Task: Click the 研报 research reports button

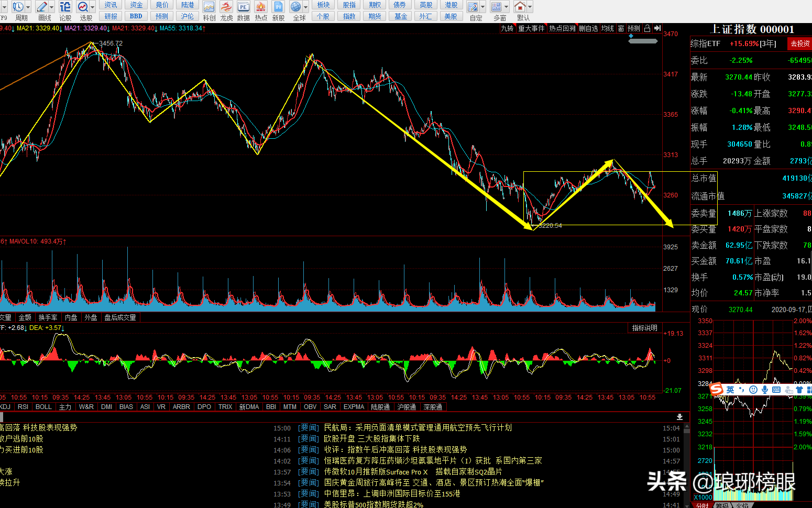Action: pos(111,16)
